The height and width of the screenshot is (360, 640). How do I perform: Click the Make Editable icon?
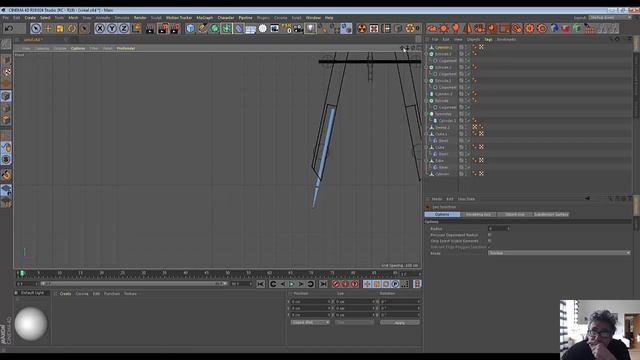[x=6, y=44]
